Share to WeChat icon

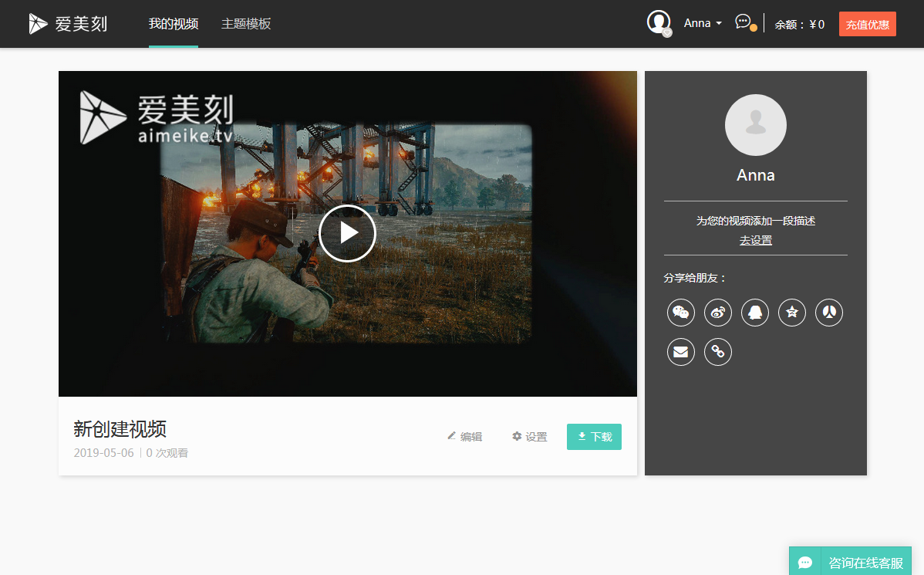(x=680, y=313)
